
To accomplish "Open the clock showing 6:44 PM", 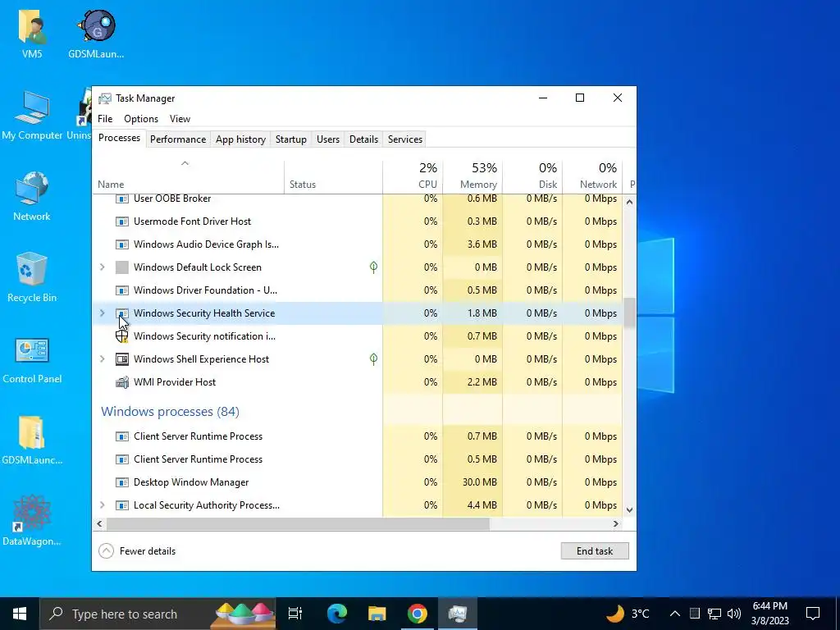I will tap(769, 614).
